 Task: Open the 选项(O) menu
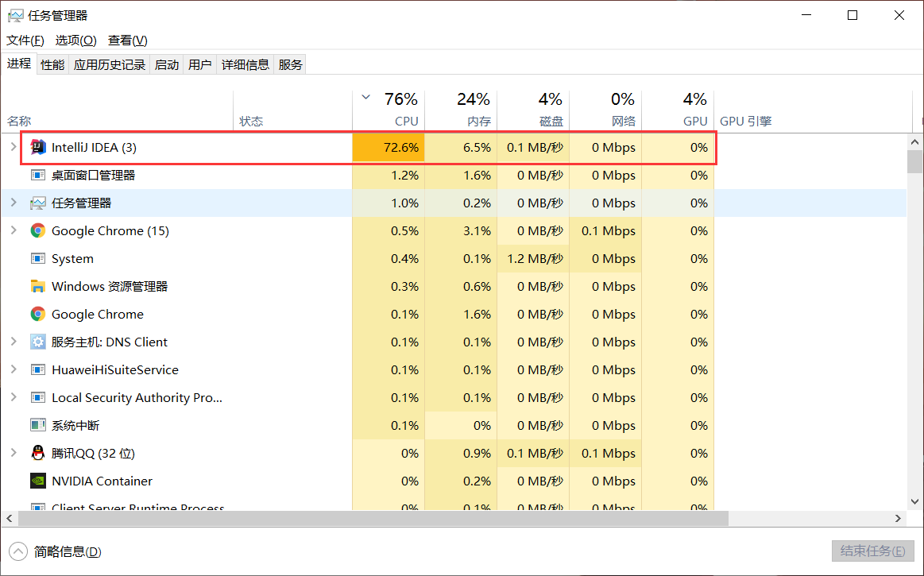(76, 40)
